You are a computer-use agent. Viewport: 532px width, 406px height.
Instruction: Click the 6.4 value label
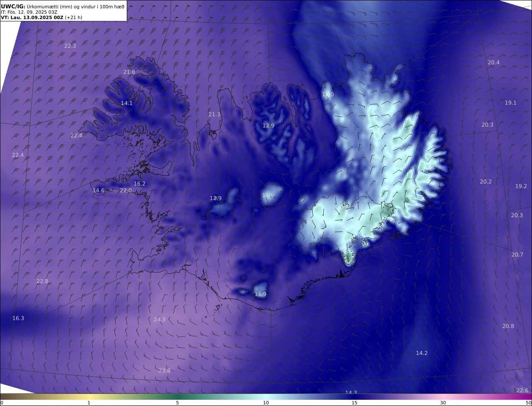pos(387,210)
